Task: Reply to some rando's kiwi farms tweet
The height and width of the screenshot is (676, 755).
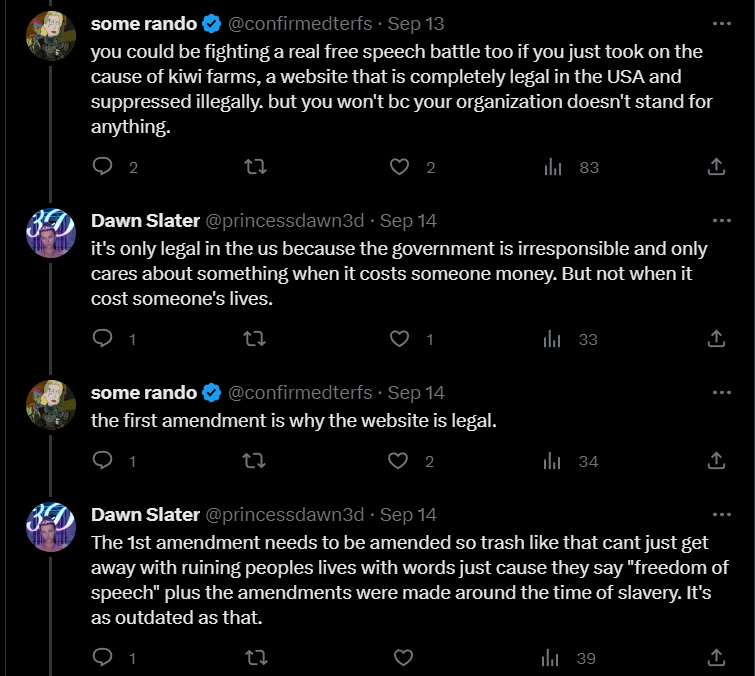Action: 102,167
